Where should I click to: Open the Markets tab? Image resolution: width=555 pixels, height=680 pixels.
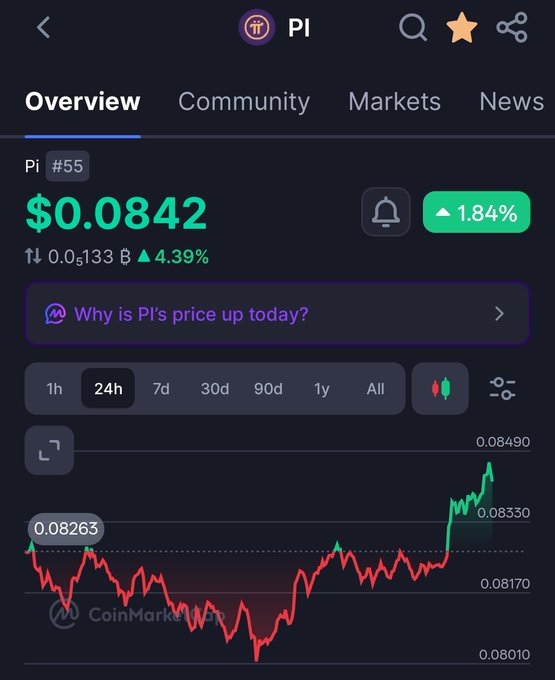(x=394, y=101)
